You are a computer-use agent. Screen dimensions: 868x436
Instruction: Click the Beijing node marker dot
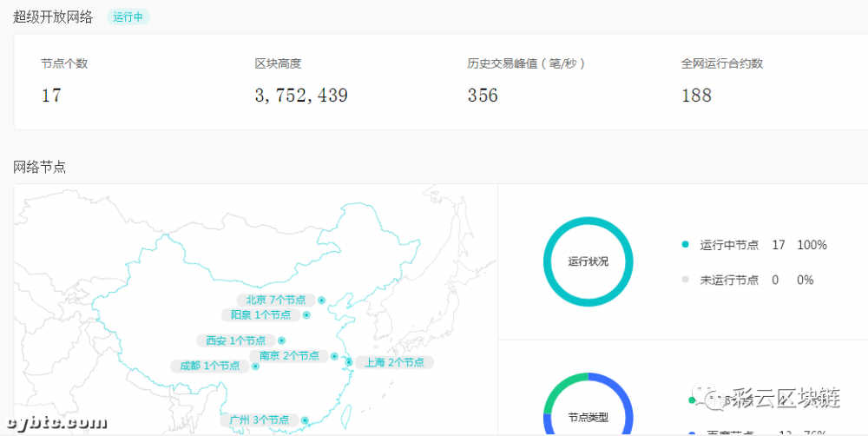tap(322, 301)
